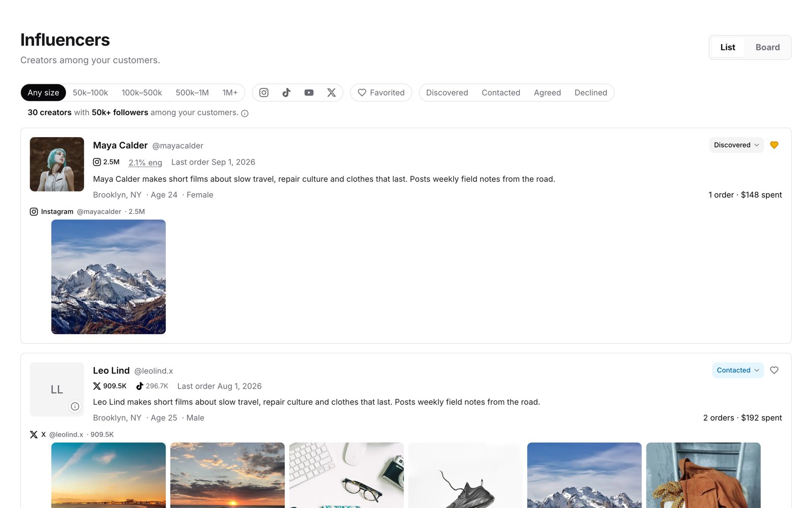Viewport: 812px width, 508px height.
Task: Click 'Last order Aug 1, 2026' text
Action: click(219, 386)
